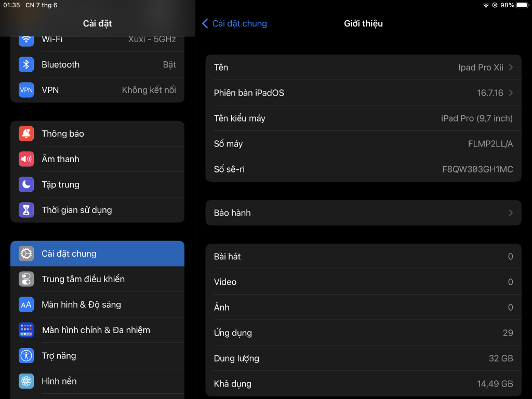Select the Cài đặt chung label

69,254
